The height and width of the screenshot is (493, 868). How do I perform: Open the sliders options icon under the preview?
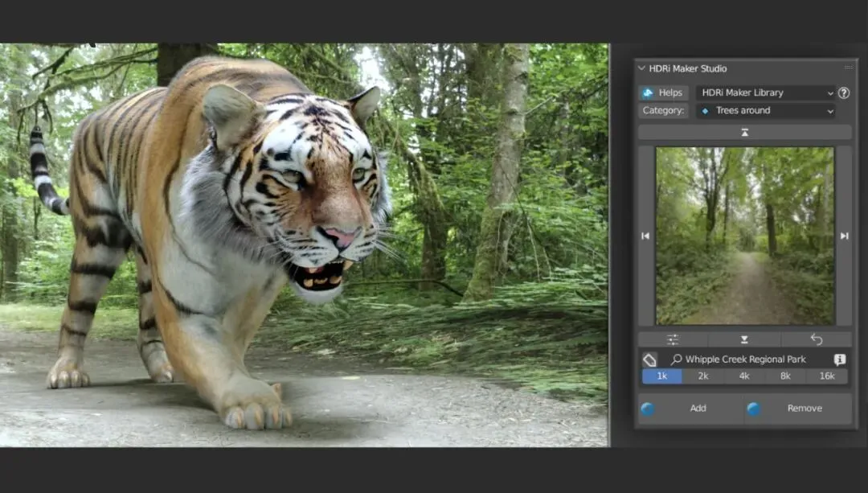click(673, 339)
